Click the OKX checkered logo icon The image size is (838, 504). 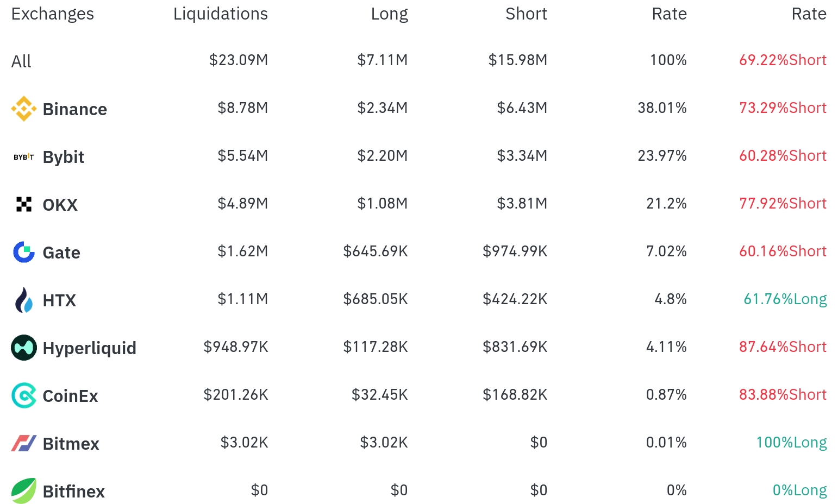point(24,204)
